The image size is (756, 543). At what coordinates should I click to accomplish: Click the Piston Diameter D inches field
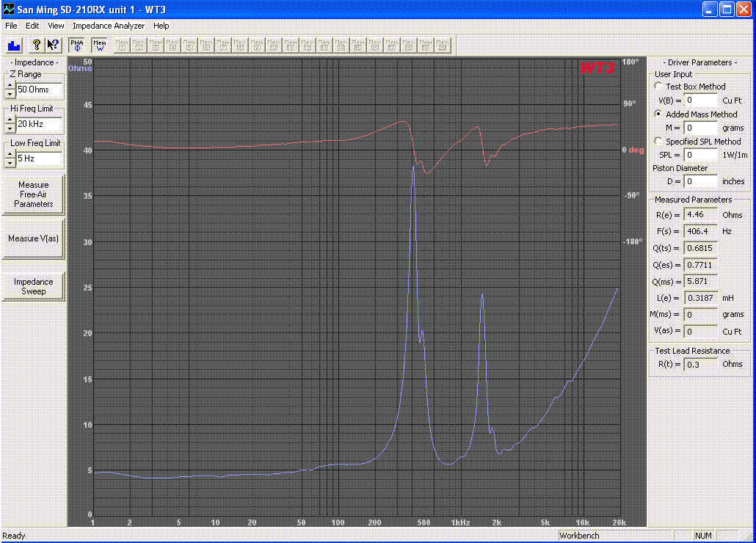tap(700, 181)
